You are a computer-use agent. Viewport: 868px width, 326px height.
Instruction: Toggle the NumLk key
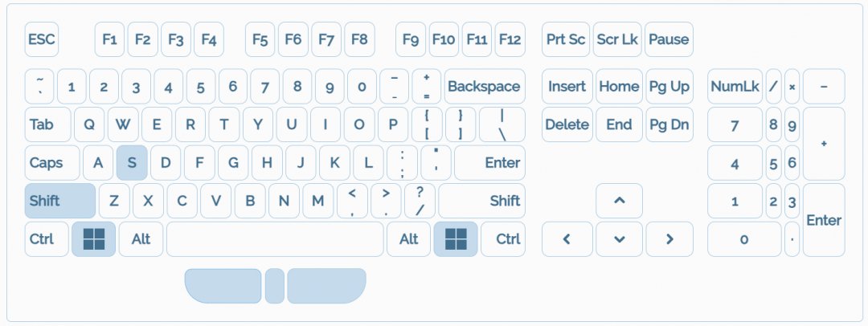[735, 87]
